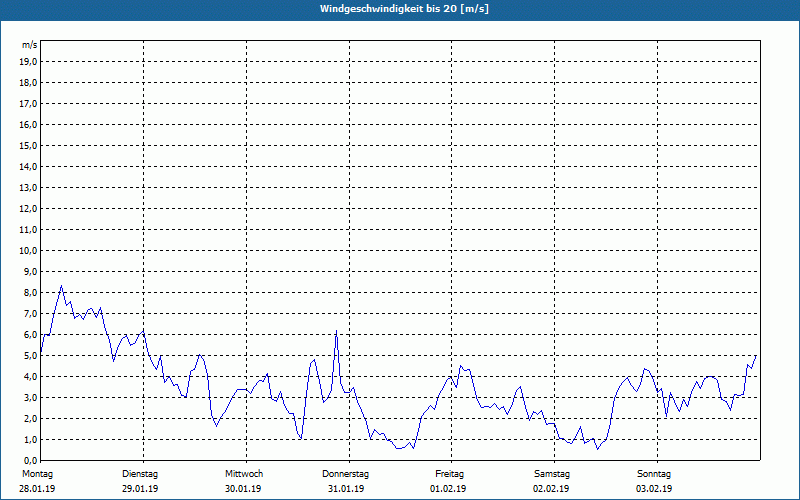Click the date label 30.01.19
This screenshot has width=800, height=500.
[x=243, y=489]
